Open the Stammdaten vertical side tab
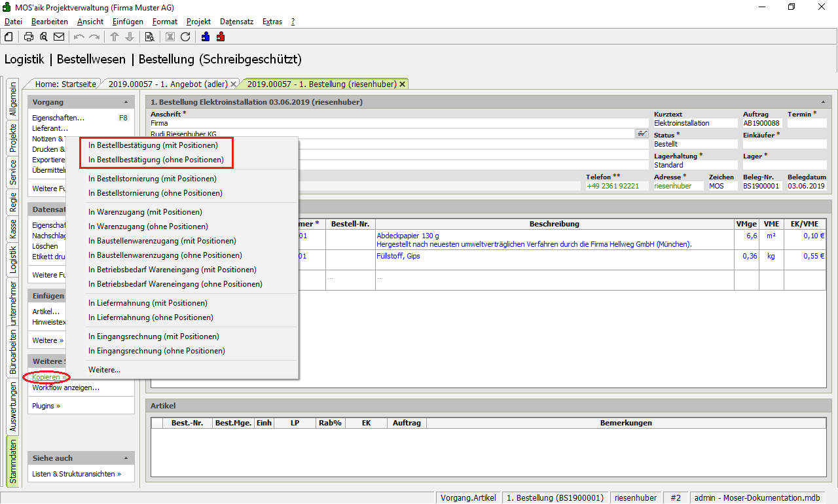This screenshot has height=504, width=838. pyautogui.click(x=13, y=461)
